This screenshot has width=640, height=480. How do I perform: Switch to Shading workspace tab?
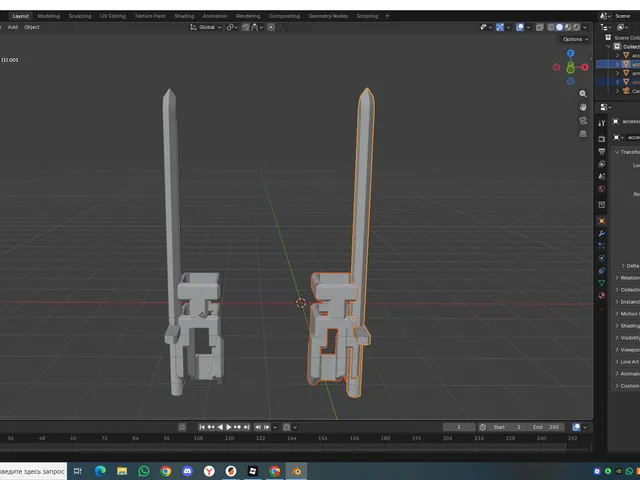(x=184, y=16)
